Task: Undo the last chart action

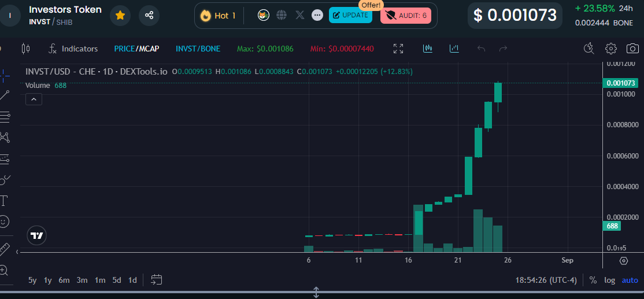Action: click(x=482, y=49)
